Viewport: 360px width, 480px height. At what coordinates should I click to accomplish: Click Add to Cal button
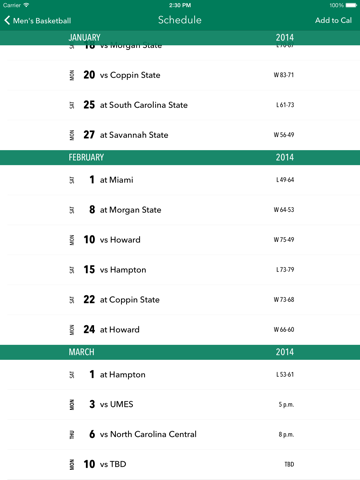tap(333, 20)
